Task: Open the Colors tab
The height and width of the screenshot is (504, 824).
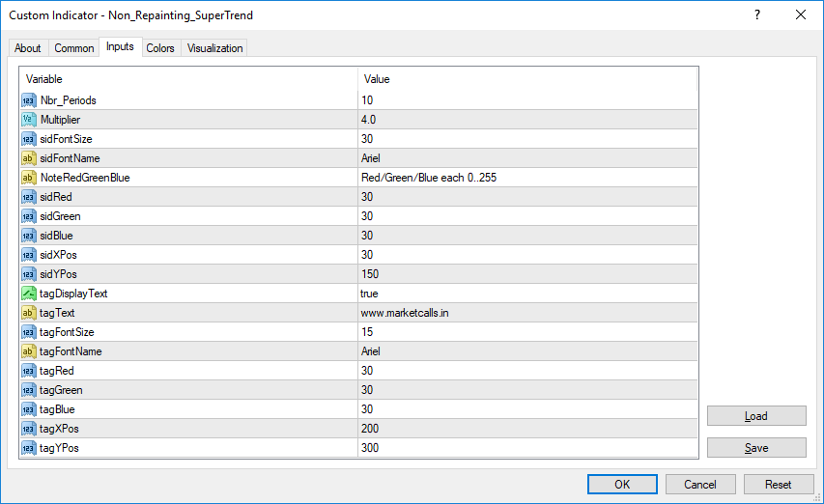Action: click(x=160, y=48)
